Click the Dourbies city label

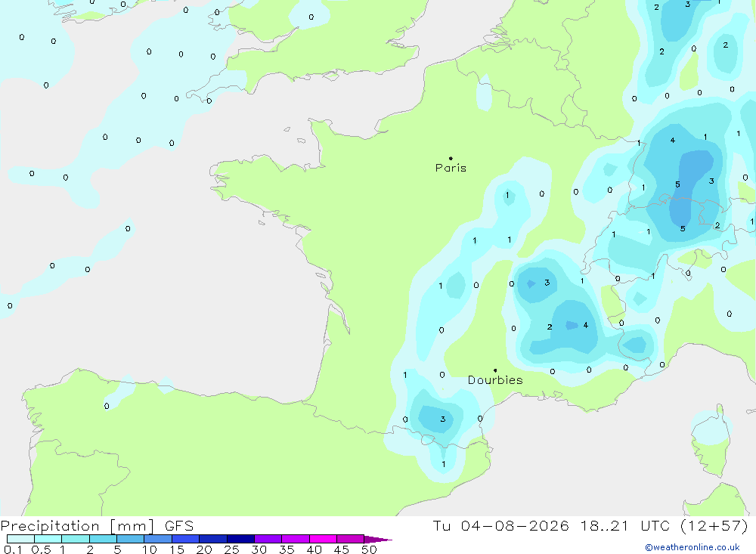(x=495, y=380)
